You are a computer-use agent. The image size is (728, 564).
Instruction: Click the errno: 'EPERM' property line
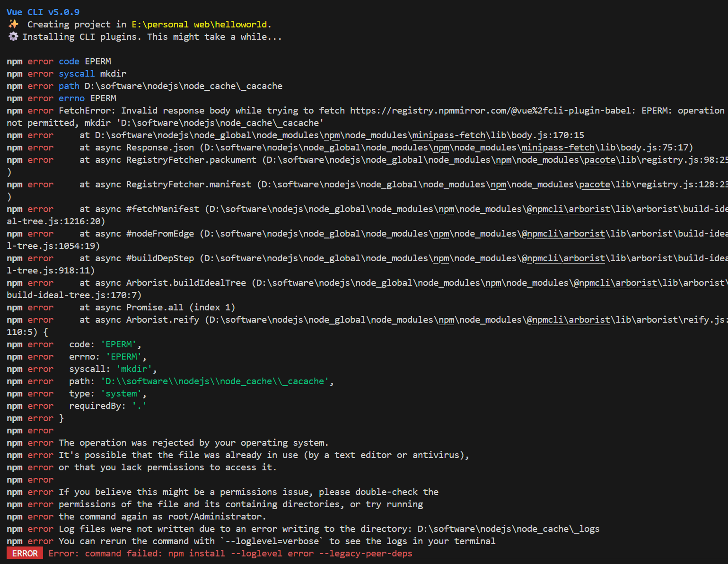tap(77, 356)
